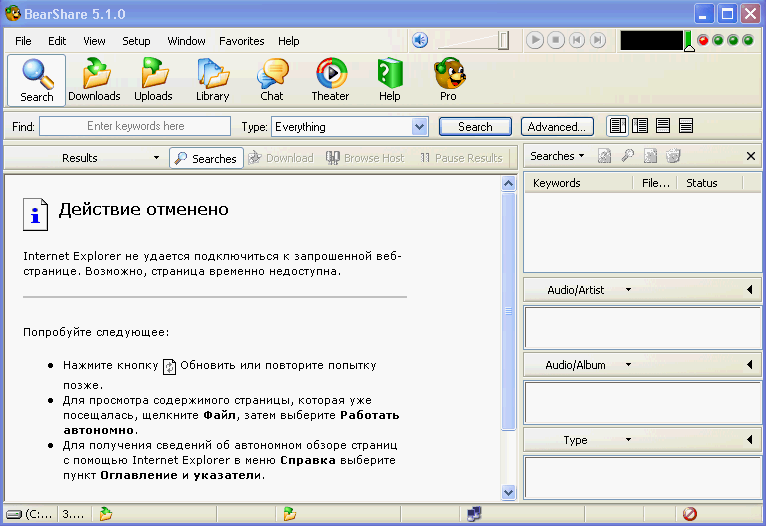
Task: Open the Help menu in menu bar
Action: (289, 41)
